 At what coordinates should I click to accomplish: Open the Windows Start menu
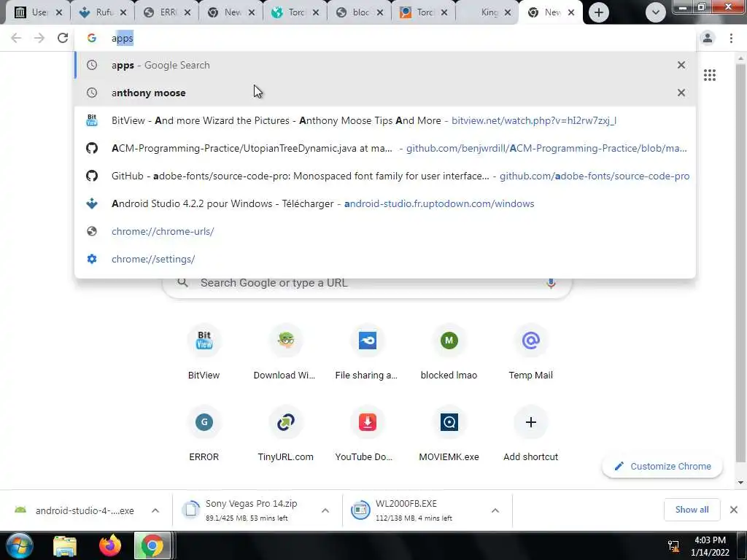(x=19, y=545)
